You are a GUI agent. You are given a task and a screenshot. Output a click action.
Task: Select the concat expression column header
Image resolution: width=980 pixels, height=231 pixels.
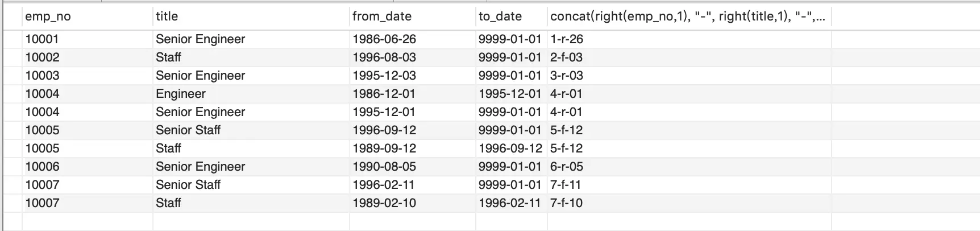click(688, 16)
